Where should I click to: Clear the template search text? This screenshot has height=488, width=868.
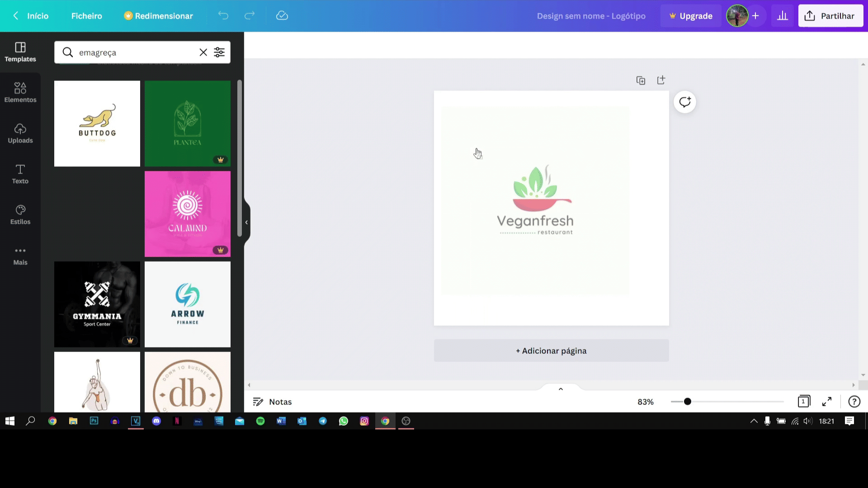203,52
